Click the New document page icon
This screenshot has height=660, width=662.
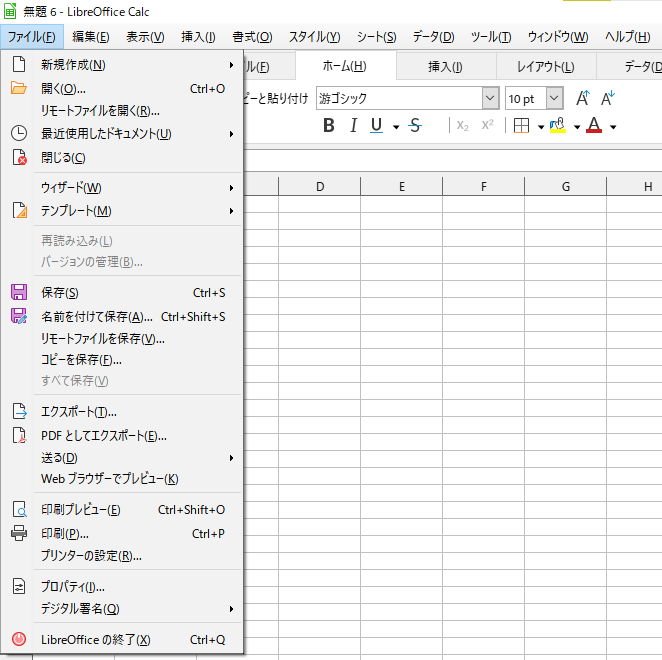pos(19,65)
